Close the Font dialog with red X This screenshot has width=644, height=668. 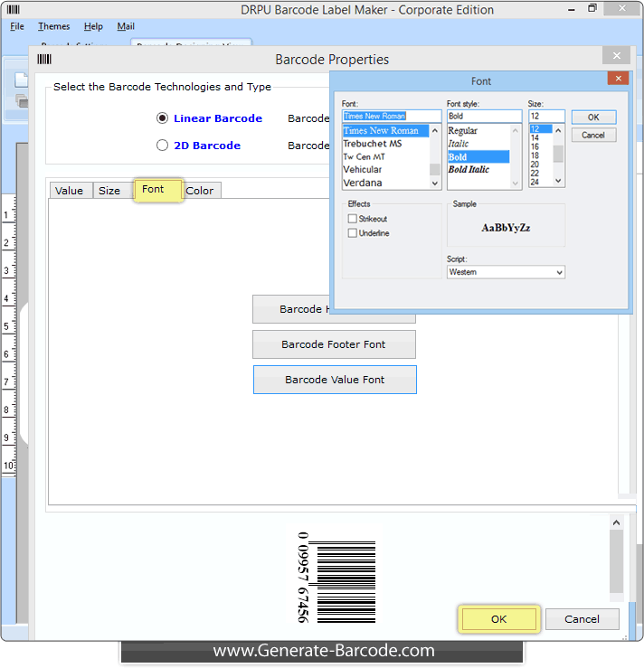620,80
